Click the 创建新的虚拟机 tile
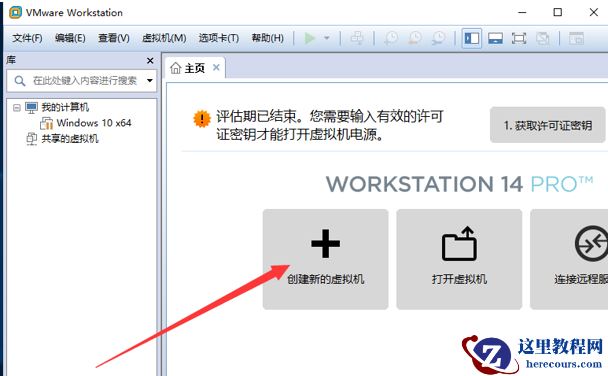The image size is (608, 376). coord(325,259)
